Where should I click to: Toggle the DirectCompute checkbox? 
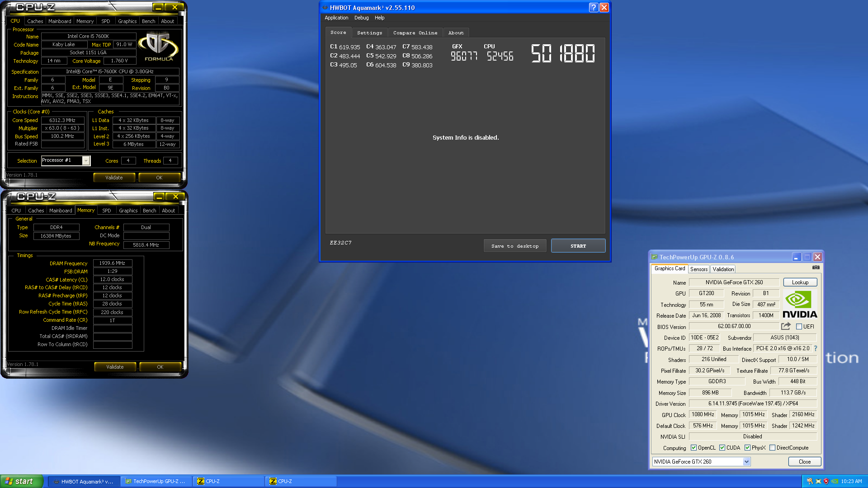click(x=772, y=448)
